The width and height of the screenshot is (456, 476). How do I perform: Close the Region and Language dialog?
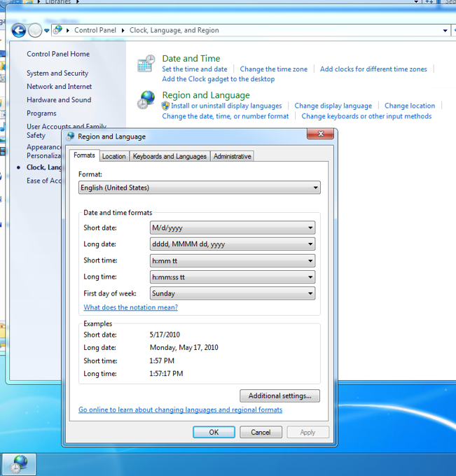(321, 134)
